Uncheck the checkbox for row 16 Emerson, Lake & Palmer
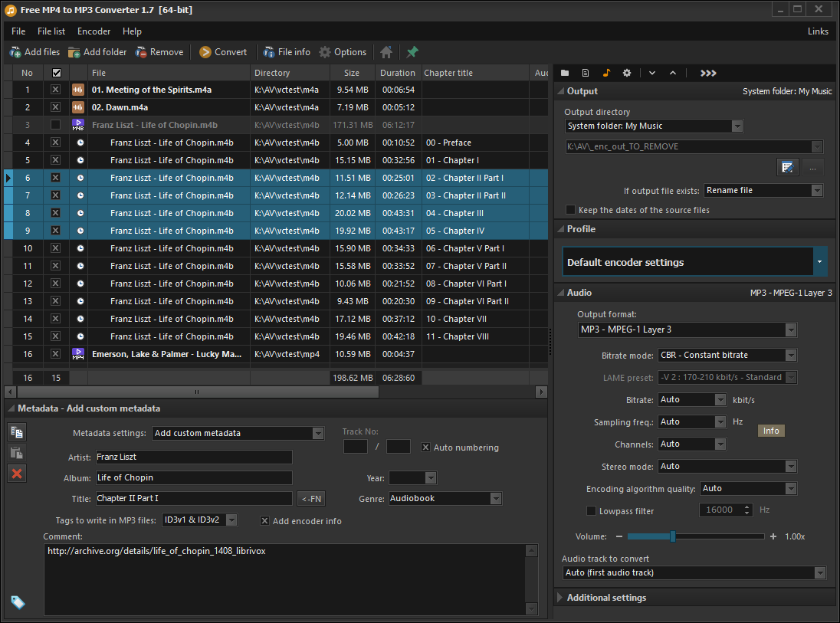The height and width of the screenshot is (623, 840). point(56,354)
